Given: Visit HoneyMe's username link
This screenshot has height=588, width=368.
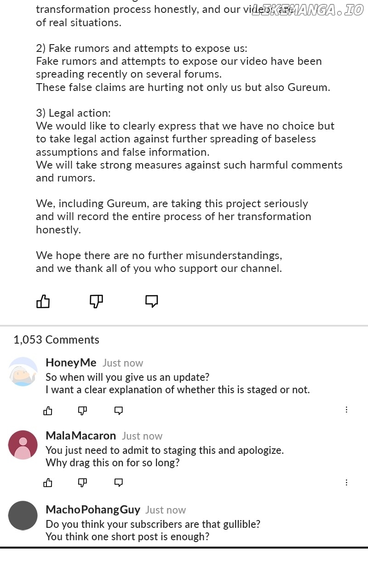Looking at the screenshot, I should coord(71,362).
